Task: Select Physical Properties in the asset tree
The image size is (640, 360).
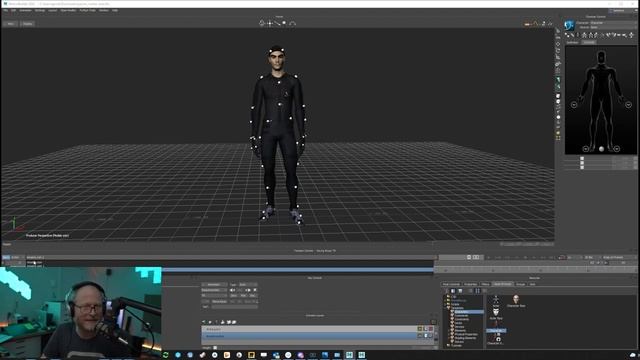Action: [466, 334]
